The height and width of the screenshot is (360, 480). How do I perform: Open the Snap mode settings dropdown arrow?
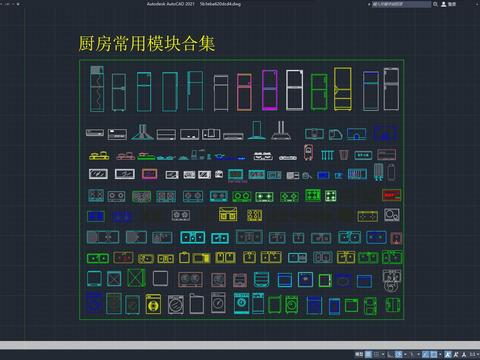tap(383, 354)
